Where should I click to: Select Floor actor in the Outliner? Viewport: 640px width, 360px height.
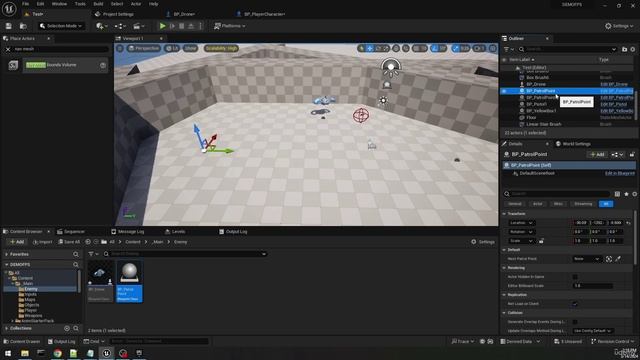(x=531, y=118)
